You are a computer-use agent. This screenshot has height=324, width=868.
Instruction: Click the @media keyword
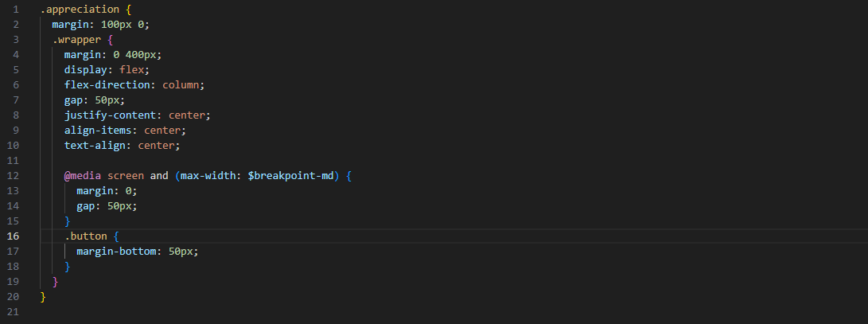coord(82,175)
